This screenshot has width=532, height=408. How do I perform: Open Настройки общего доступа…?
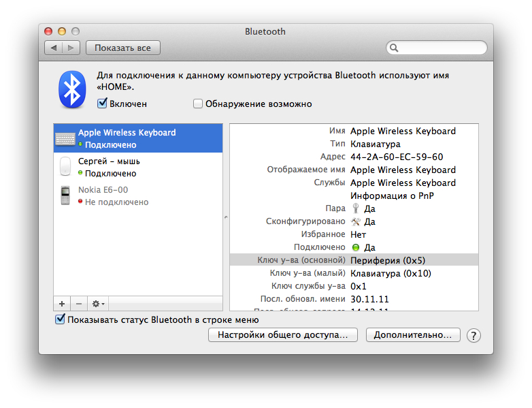click(283, 335)
